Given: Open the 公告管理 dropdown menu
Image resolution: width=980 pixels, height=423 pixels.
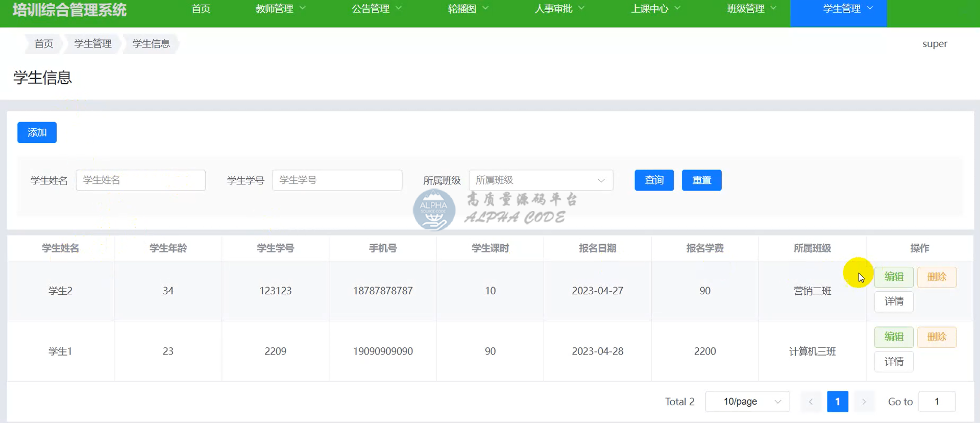Looking at the screenshot, I should click(376, 9).
